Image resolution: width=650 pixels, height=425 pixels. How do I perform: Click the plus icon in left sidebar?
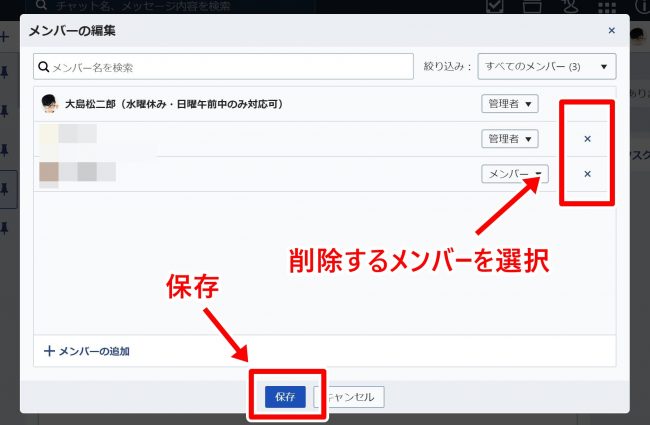[5, 37]
